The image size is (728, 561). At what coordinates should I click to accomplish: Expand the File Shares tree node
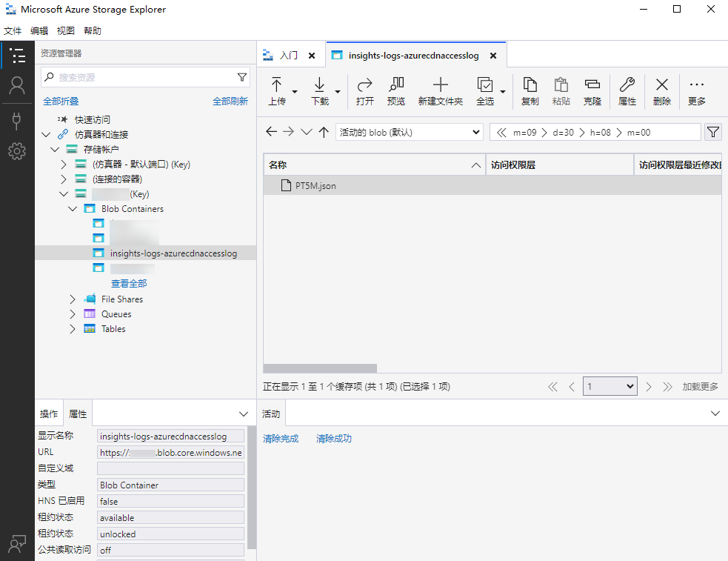[73, 299]
